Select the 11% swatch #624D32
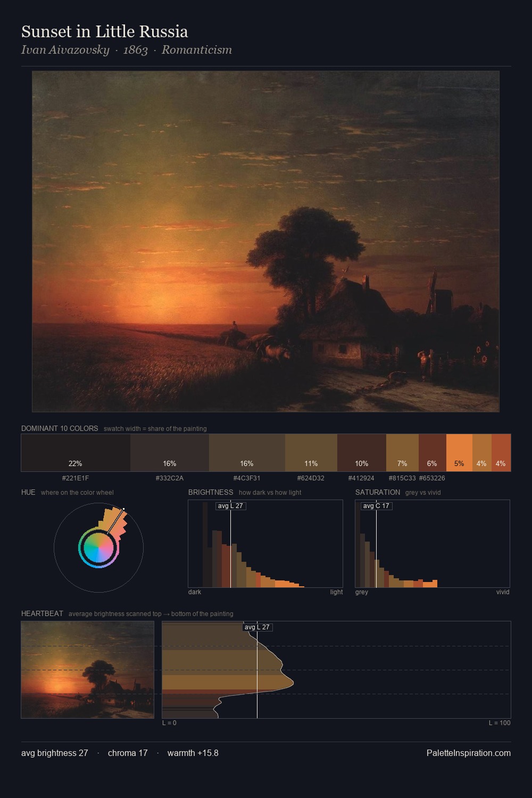The height and width of the screenshot is (798, 532). click(x=311, y=453)
